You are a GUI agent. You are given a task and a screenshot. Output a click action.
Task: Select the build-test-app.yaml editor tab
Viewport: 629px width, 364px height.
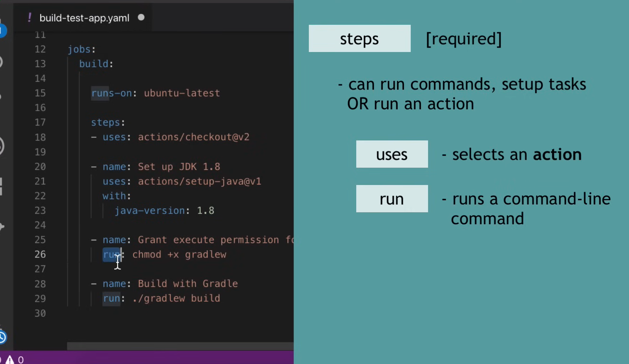pyautogui.click(x=84, y=18)
